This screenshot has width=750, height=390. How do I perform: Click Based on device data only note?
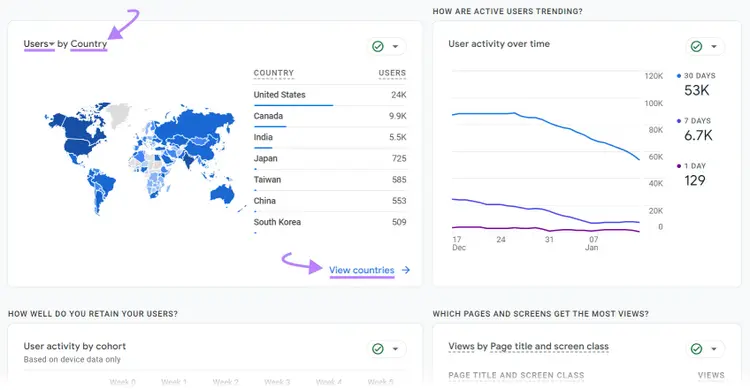pyautogui.click(x=72, y=359)
